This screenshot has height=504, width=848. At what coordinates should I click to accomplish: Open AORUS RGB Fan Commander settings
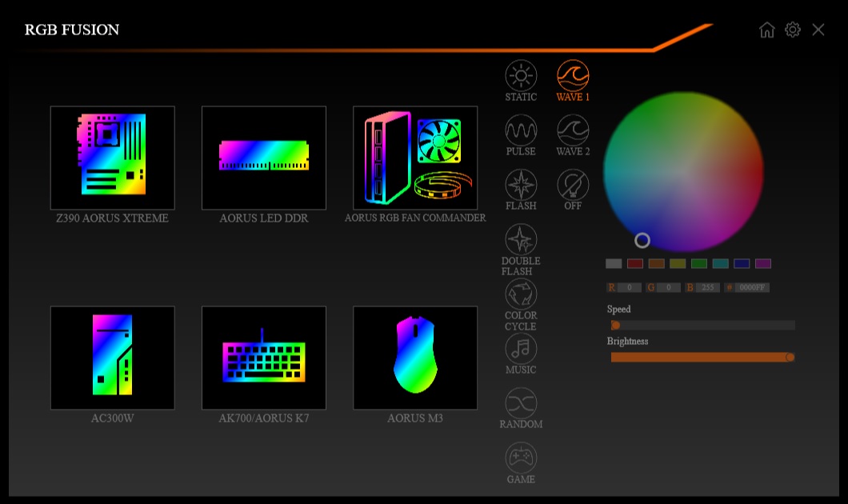[414, 158]
